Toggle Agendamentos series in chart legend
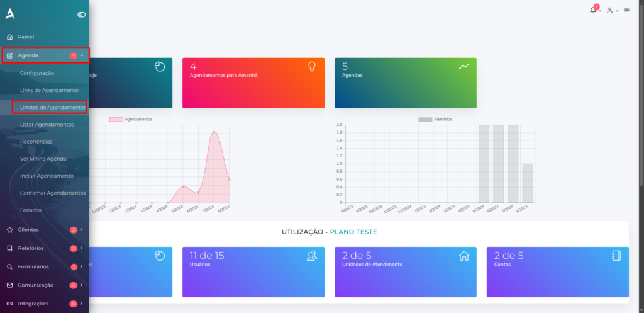Screen dimensions: 644x313 click(130, 119)
